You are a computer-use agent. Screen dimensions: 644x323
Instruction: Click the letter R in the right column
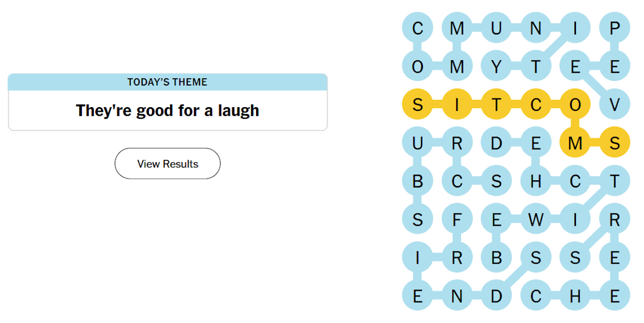click(x=615, y=219)
